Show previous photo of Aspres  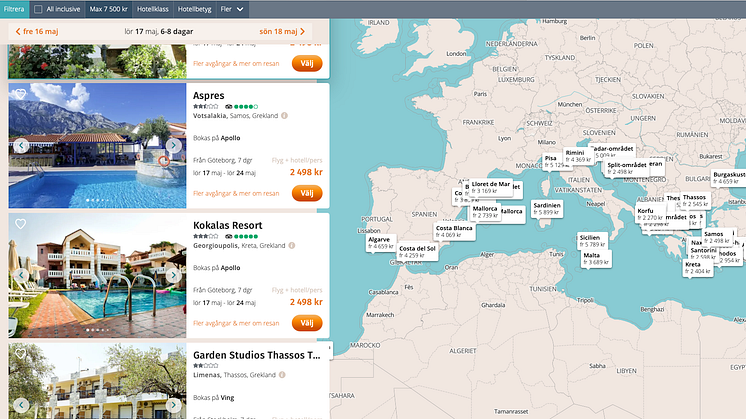click(21, 146)
